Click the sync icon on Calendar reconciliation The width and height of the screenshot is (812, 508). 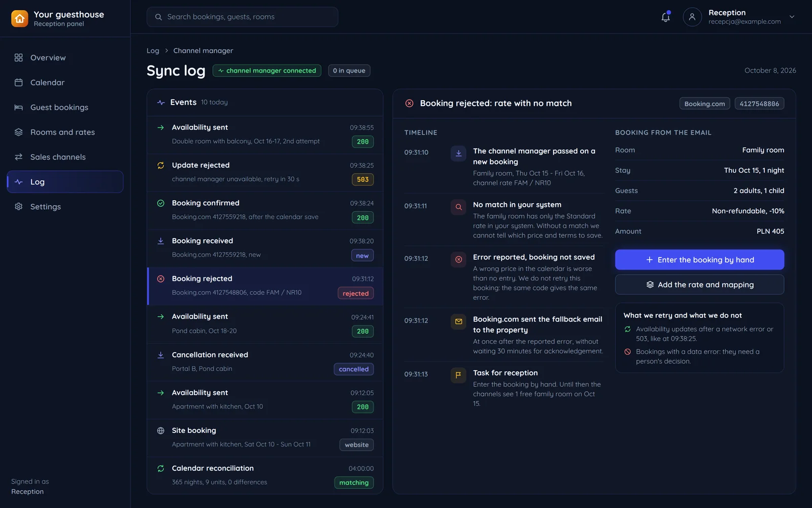point(161,468)
